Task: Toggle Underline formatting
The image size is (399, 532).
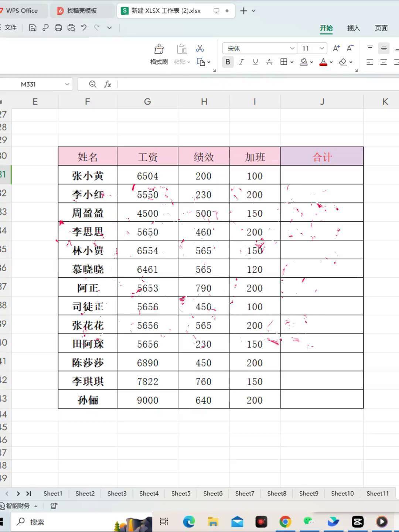Action: point(255,62)
